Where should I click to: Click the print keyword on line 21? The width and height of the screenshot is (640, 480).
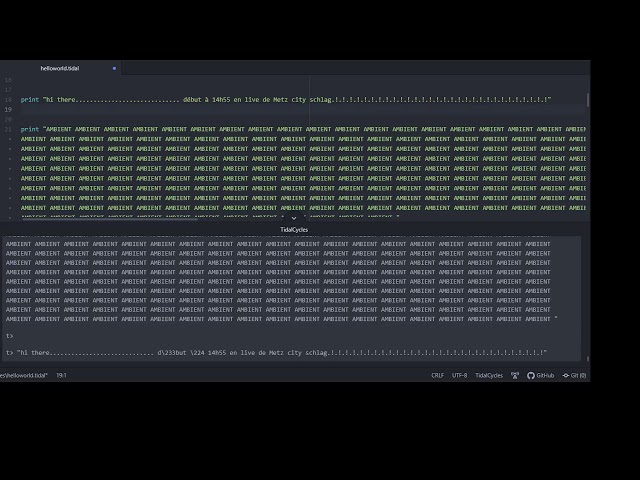tap(30, 129)
